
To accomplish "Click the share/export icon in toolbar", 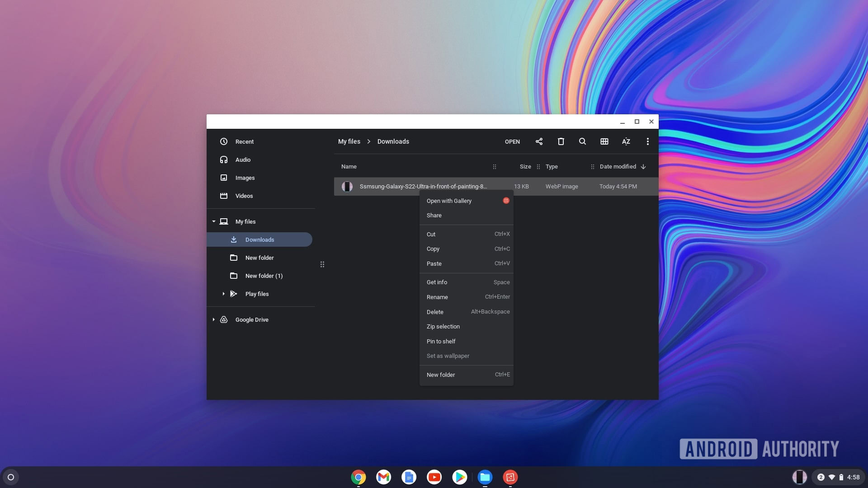I will pyautogui.click(x=538, y=142).
